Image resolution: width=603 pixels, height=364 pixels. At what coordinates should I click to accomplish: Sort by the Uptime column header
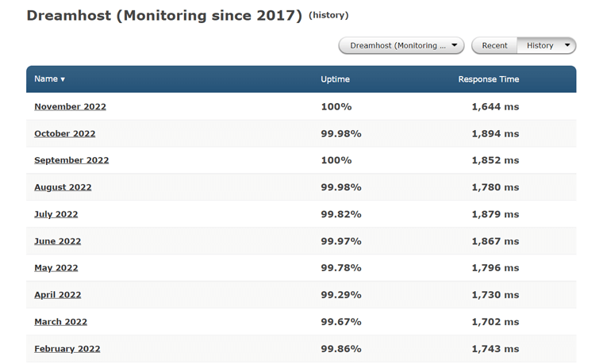(x=335, y=79)
